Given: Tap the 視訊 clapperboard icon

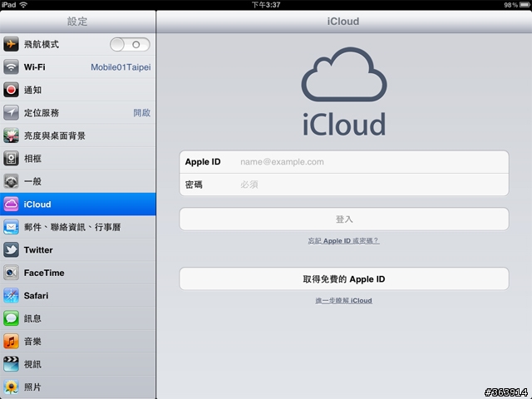Looking at the screenshot, I should coord(11,364).
